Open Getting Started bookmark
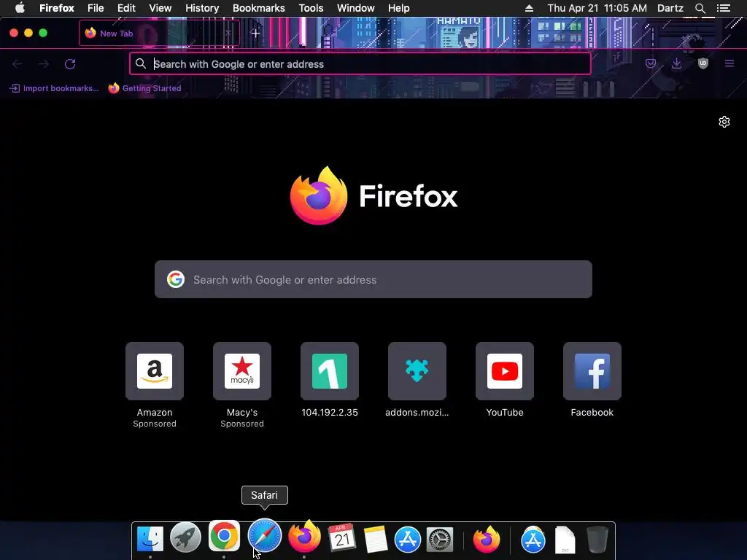Screen dimensions: 747x560 [145, 88]
